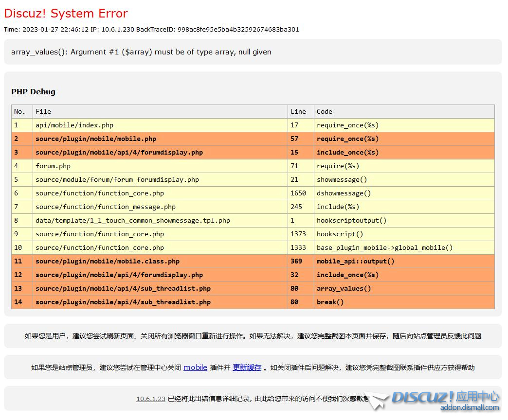
Task: Click the mobile_api::output() code cell
Action: [x=355, y=261]
